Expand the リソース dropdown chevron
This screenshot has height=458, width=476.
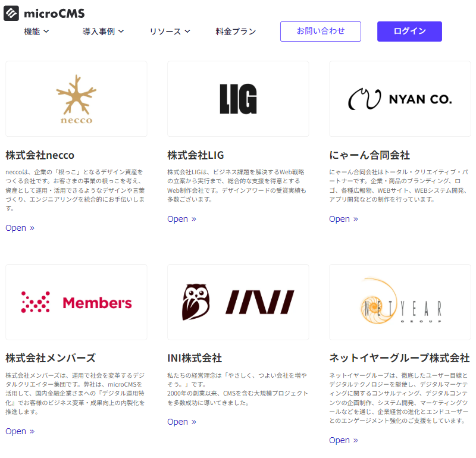187,32
